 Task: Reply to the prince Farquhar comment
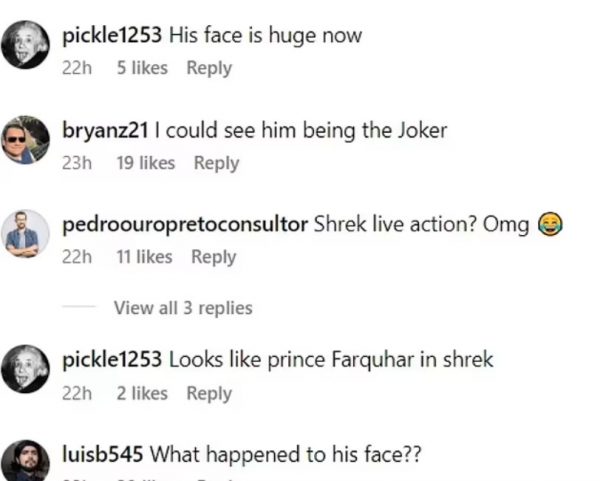click(x=209, y=393)
